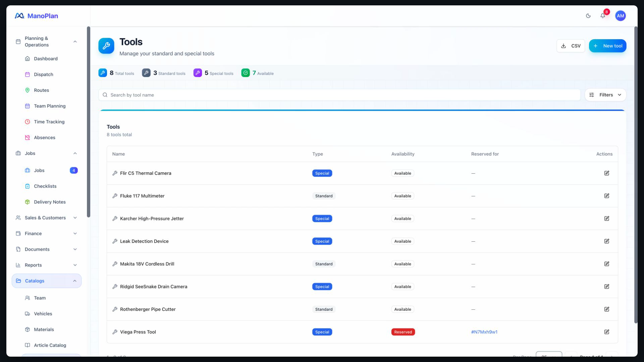The width and height of the screenshot is (644, 362).
Task: Click Reserved badge for Viega Press Tool
Action: click(x=403, y=332)
